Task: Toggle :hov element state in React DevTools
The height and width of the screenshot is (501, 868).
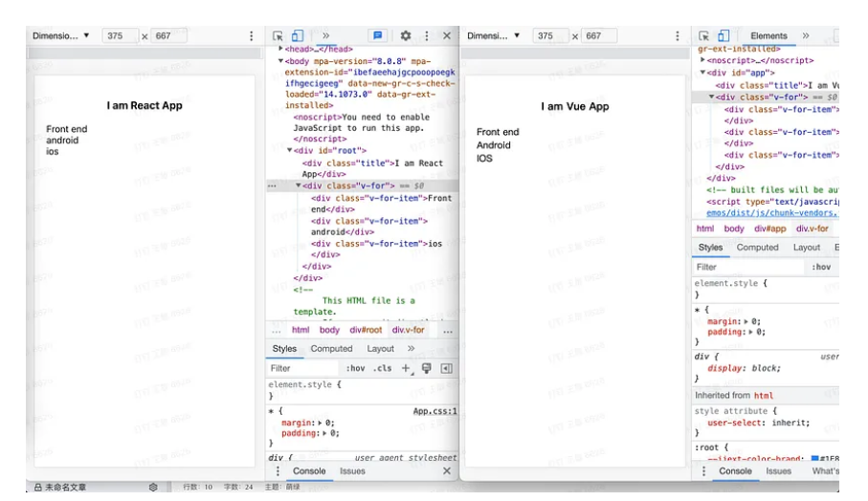Action: point(355,368)
